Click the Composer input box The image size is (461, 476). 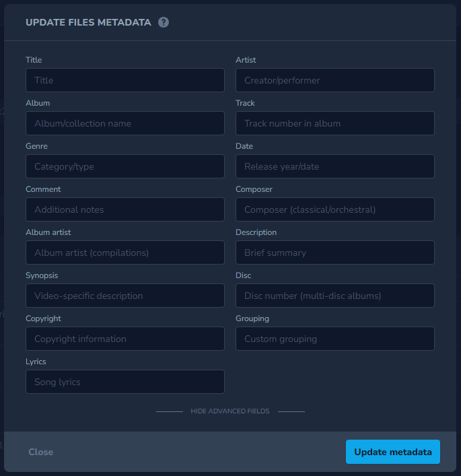pos(334,209)
